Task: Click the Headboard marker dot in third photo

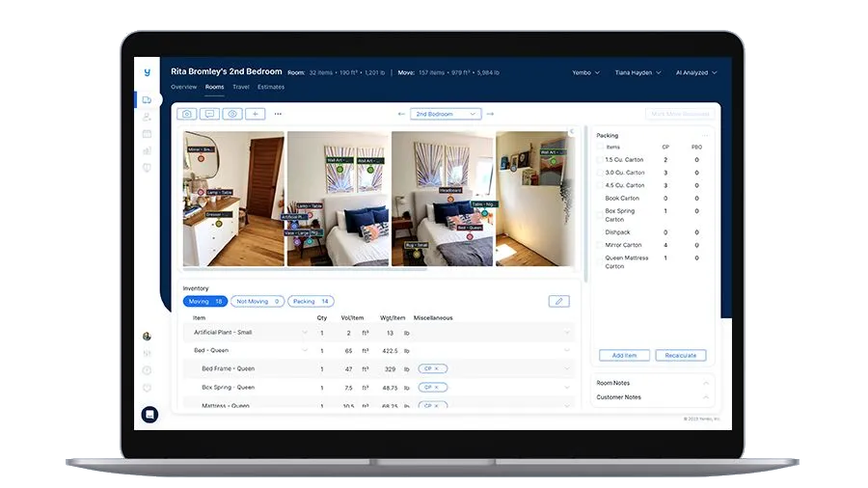Action: (450, 199)
